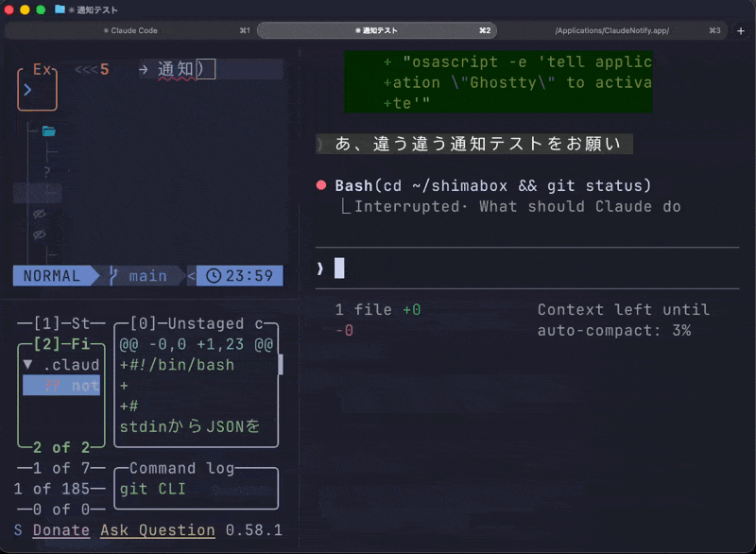Open a new tab with the plus icon

click(739, 29)
